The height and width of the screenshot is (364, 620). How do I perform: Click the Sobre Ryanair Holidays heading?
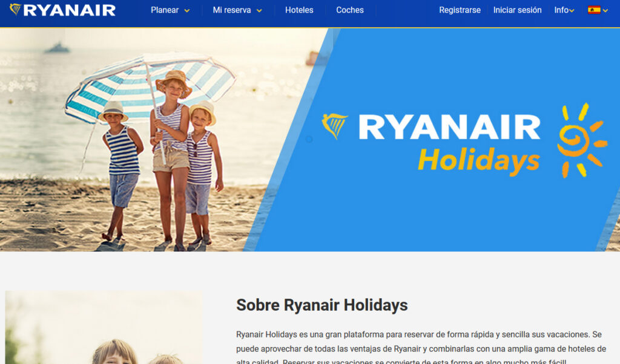[322, 305]
